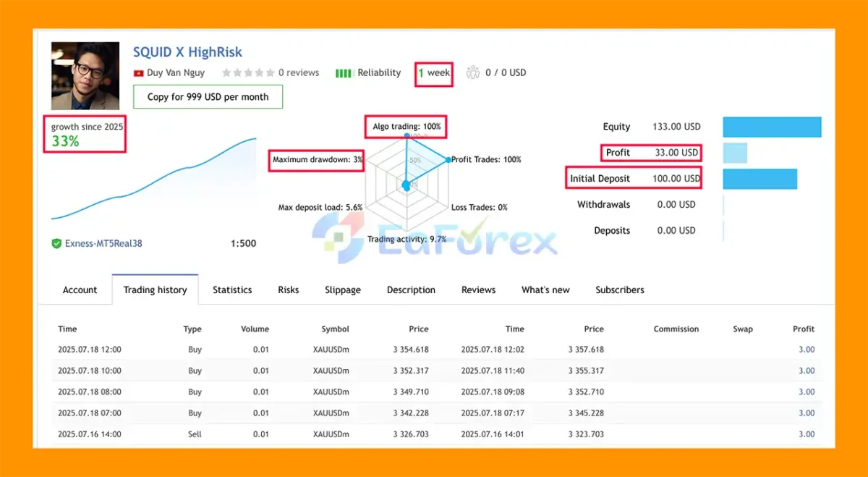Click the Loss Trades: 0% label
The image size is (868, 477).
[479, 207]
